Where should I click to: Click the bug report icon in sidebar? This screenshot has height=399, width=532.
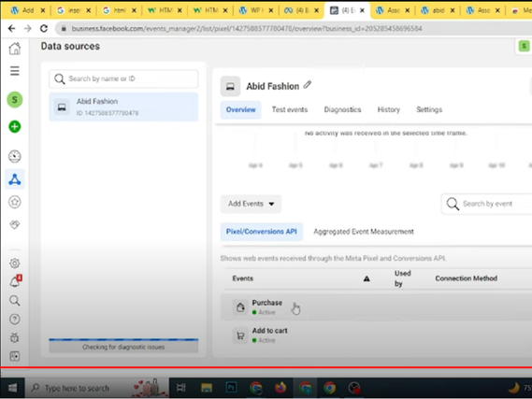(x=15, y=337)
